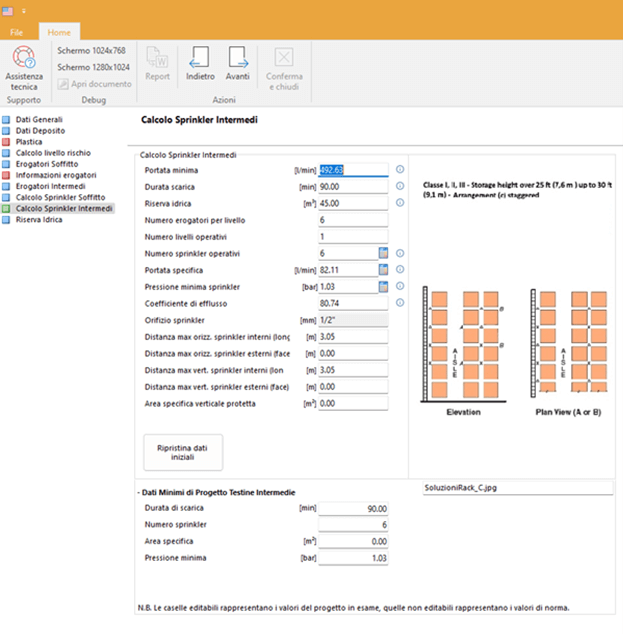
Task: Select Schermo 1024x768 option
Action: click(x=91, y=51)
